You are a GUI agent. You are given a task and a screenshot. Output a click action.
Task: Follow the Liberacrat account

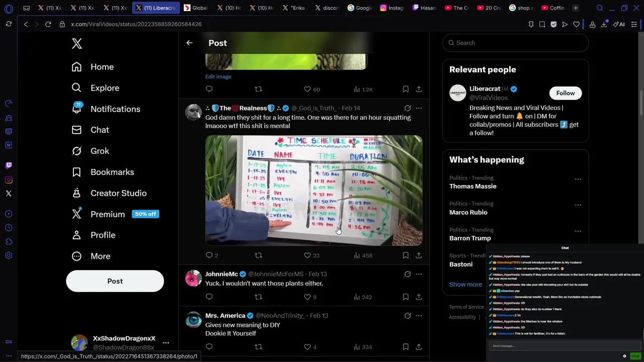(566, 93)
